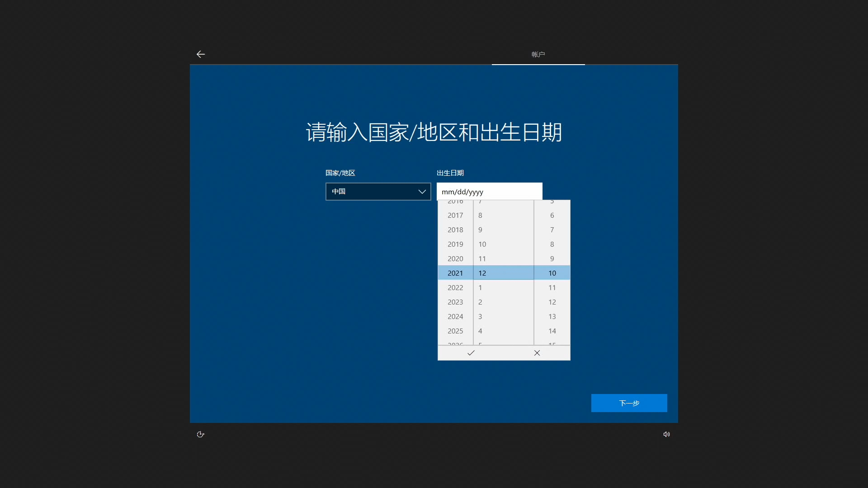Choose year 2023 in the year column
This screenshot has height=488, width=868.
[x=455, y=302]
